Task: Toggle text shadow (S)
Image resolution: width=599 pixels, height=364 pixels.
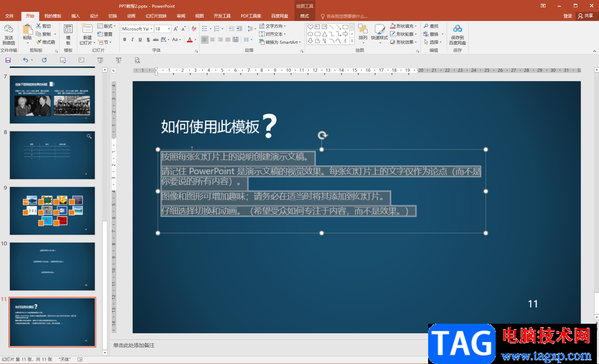Action: (148, 40)
